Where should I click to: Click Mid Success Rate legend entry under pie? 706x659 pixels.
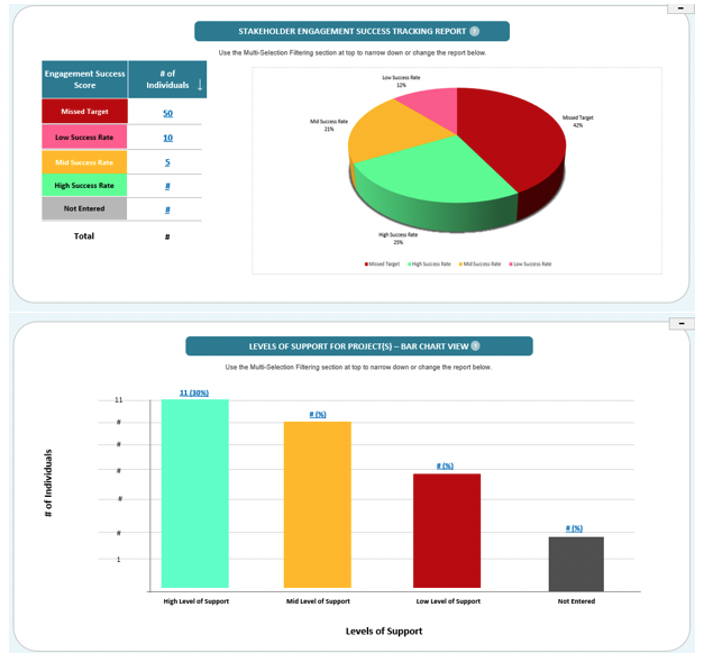(480, 264)
